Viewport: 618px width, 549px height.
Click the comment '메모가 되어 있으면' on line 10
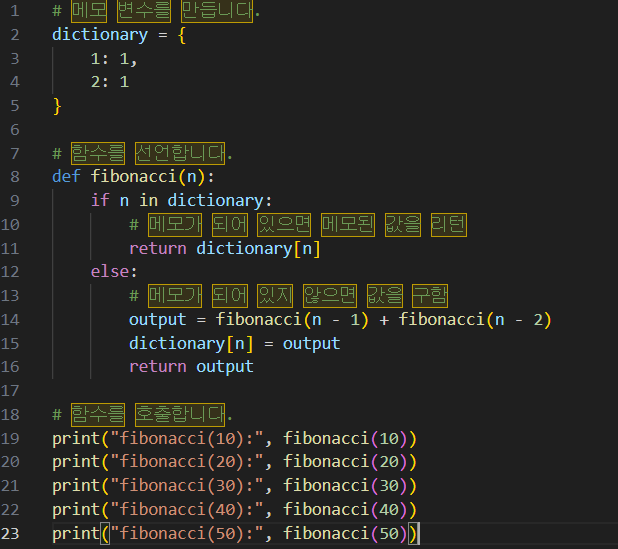pos(229,225)
